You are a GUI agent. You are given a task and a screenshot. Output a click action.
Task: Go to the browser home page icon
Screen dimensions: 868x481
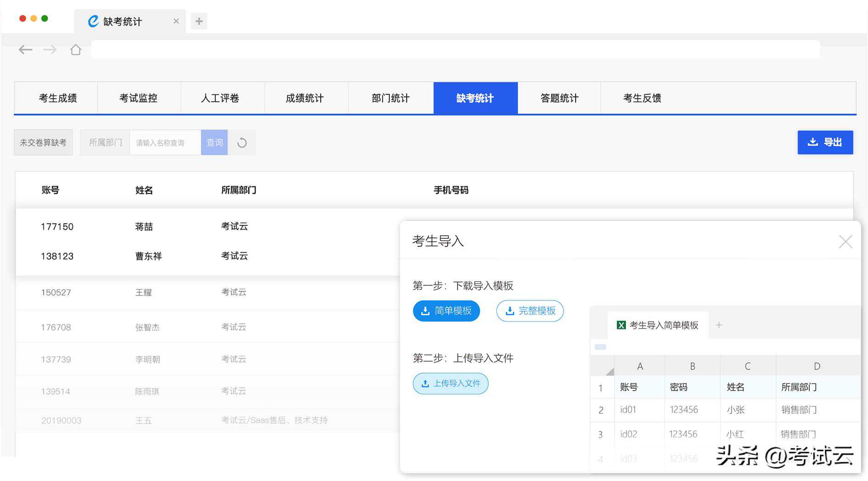pyautogui.click(x=76, y=50)
